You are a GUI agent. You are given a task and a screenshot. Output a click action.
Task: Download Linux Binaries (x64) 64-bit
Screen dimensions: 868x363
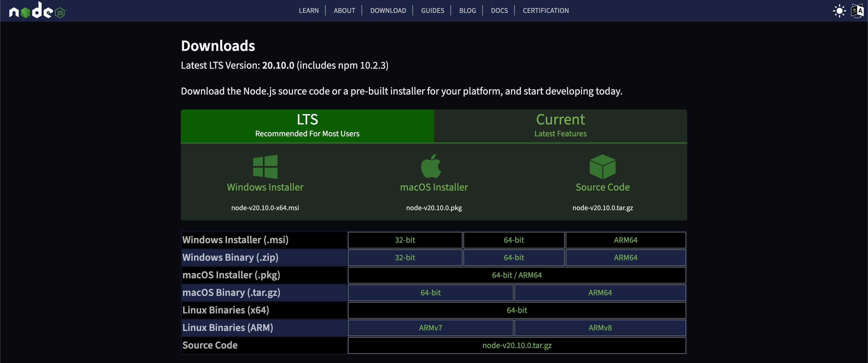517,310
